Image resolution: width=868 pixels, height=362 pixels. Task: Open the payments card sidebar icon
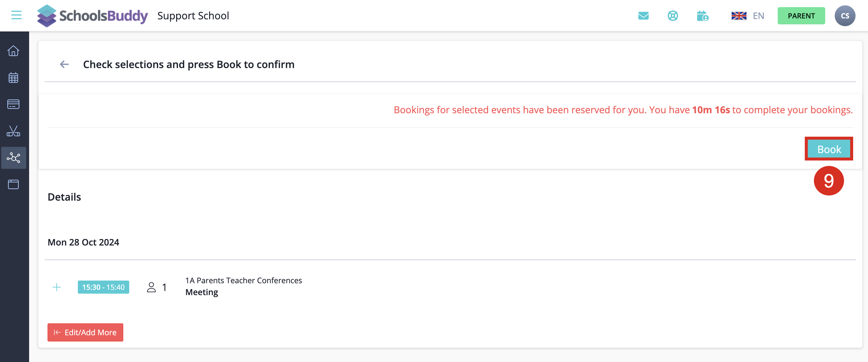(13, 104)
